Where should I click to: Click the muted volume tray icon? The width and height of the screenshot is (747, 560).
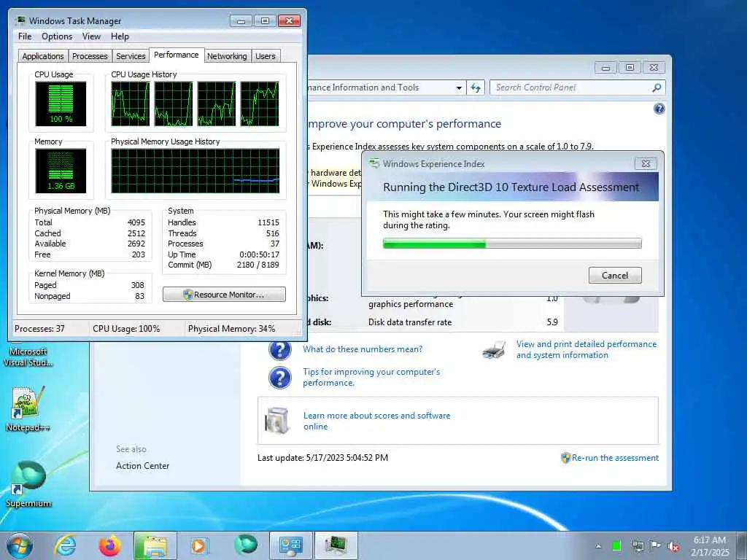point(673,546)
